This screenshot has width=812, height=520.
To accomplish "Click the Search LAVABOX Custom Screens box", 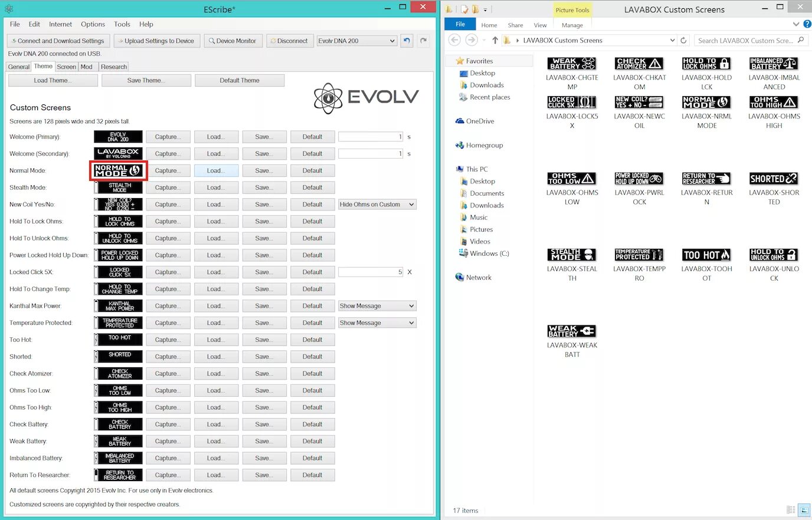I will 751,40.
